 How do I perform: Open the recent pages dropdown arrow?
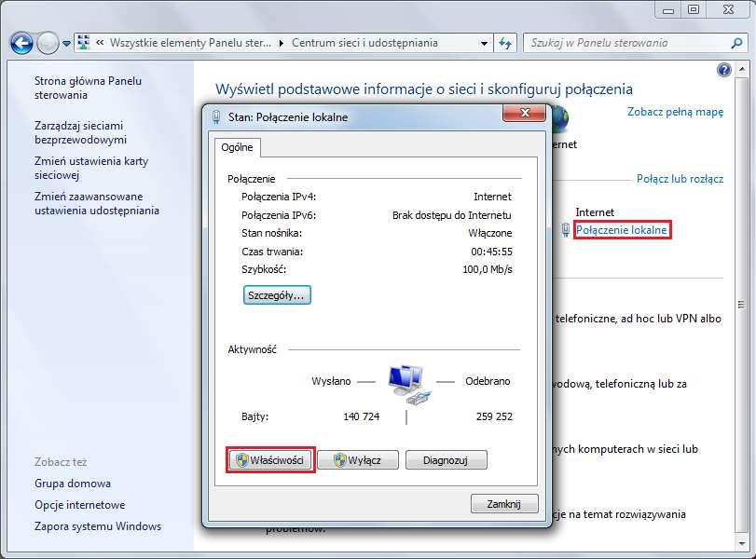click(66, 44)
